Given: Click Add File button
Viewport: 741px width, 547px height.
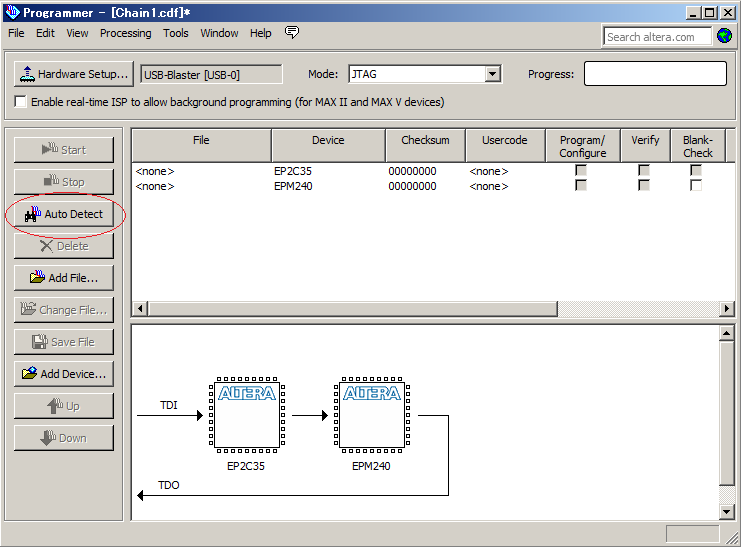Looking at the screenshot, I should point(64,278).
